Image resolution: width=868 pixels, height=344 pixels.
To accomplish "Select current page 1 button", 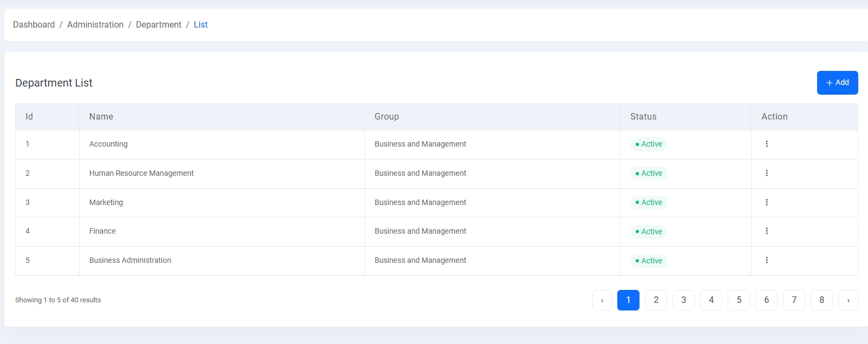I will coord(628,300).
